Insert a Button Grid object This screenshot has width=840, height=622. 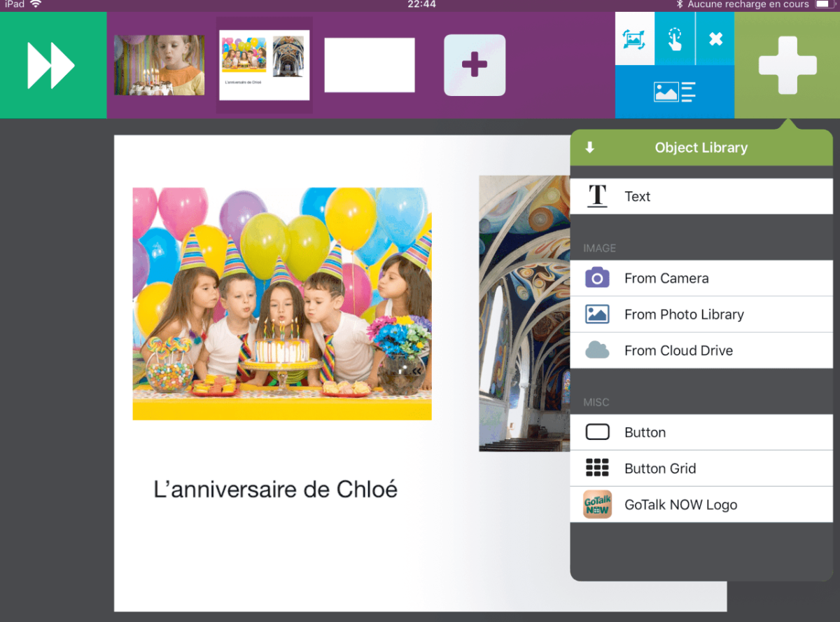[x=701, y=469]
